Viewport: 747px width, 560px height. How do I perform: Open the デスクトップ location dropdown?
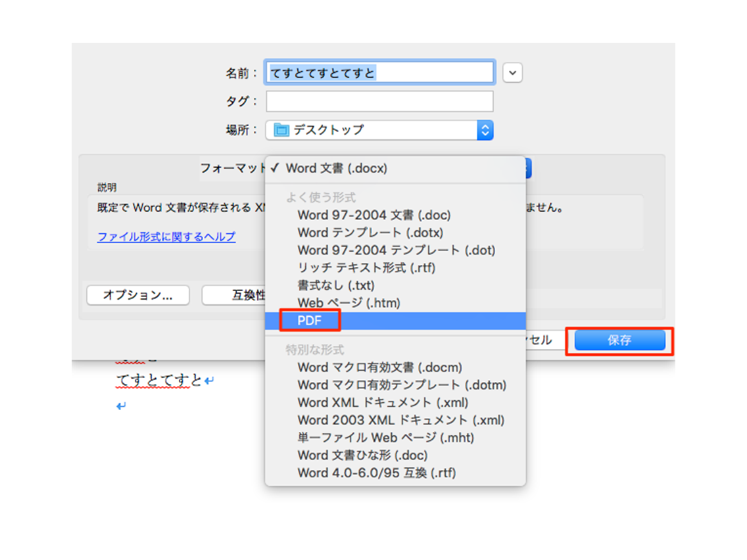[x=379, y=130]
